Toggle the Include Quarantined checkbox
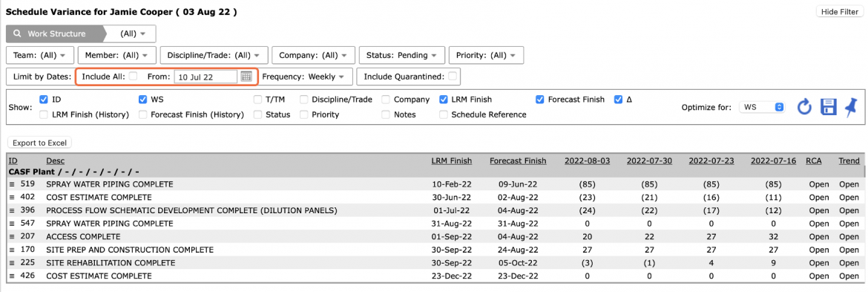 [x=453, y=77]
